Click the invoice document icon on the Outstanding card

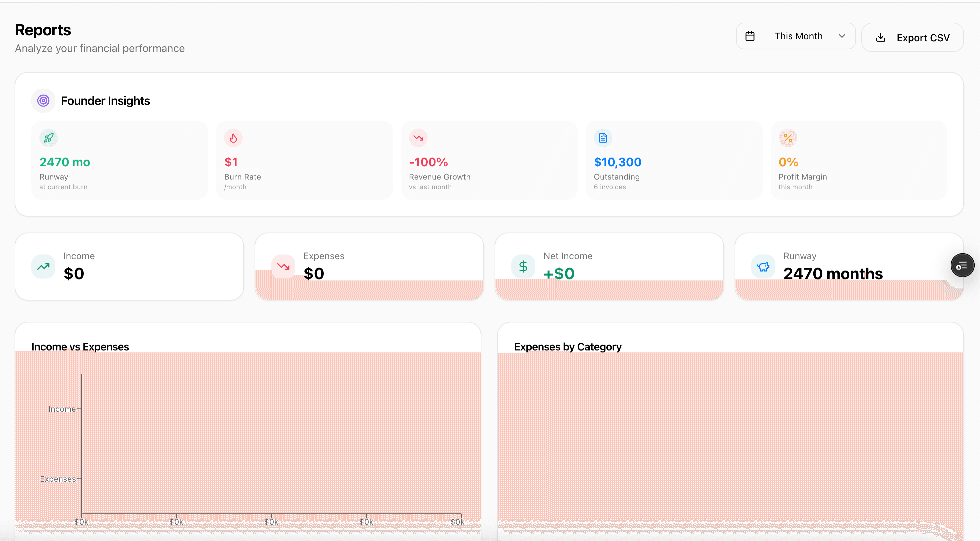(x=602, y=138)
